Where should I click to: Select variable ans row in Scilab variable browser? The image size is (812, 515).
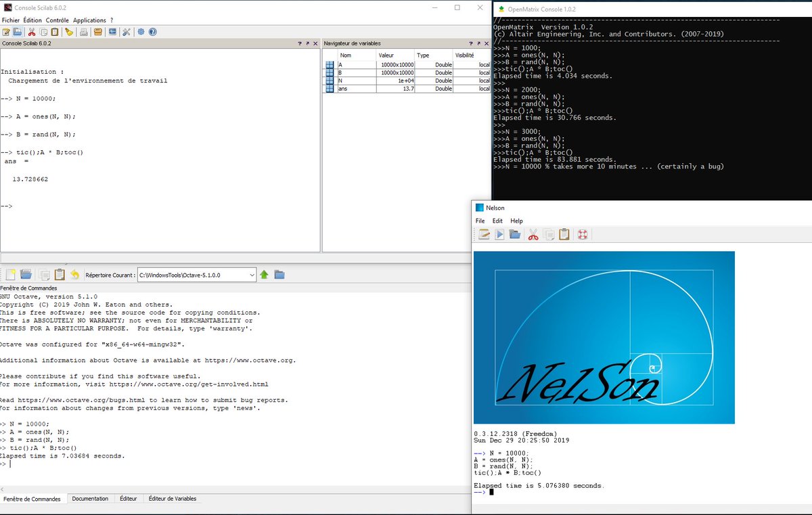[x=407, y=89]
